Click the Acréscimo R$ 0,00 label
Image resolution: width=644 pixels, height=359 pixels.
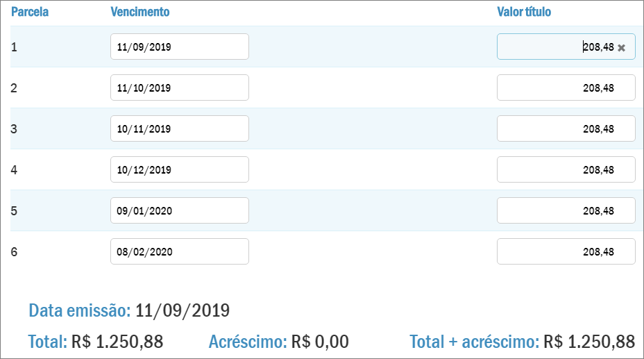278,342
